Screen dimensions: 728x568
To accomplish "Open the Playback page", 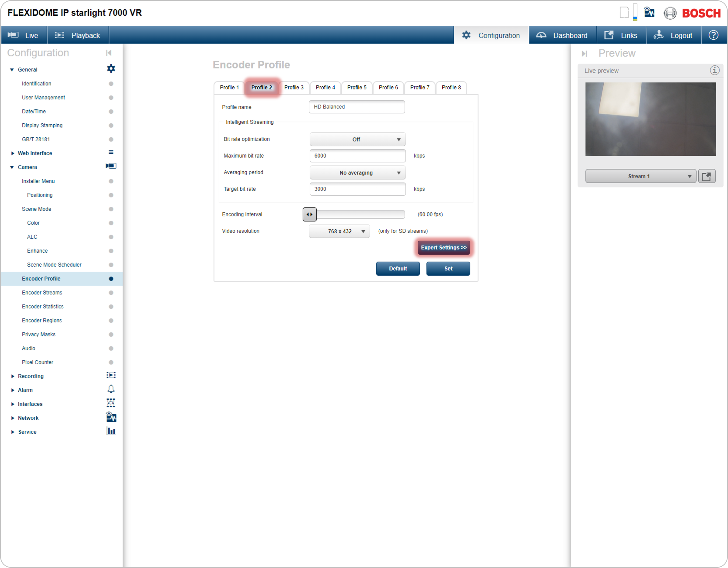I will (78, 35).
